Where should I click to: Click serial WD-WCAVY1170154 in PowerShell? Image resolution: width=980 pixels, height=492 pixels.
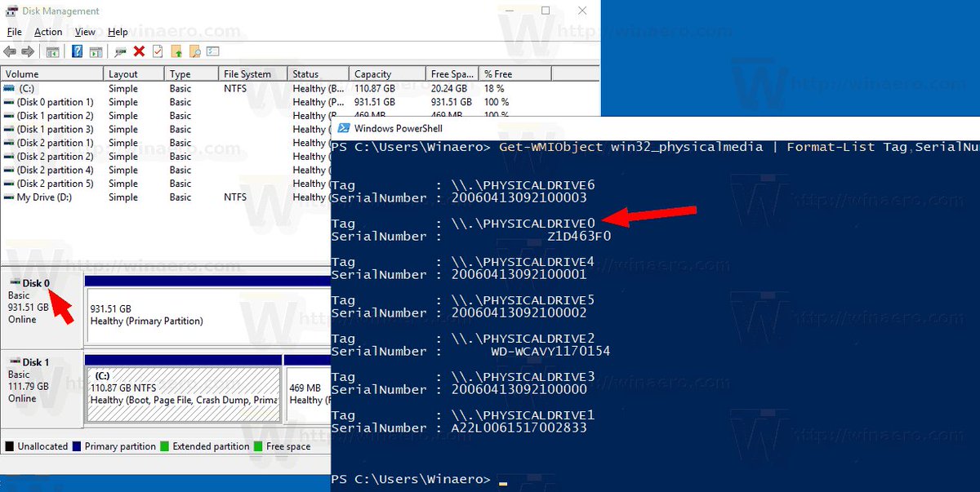[x=550, y=352]
